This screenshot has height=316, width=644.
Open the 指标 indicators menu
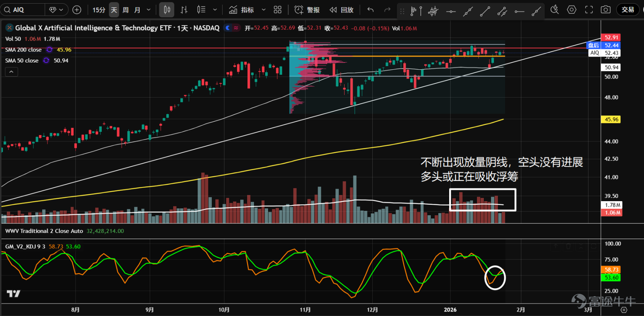click(x=242, y=10)
